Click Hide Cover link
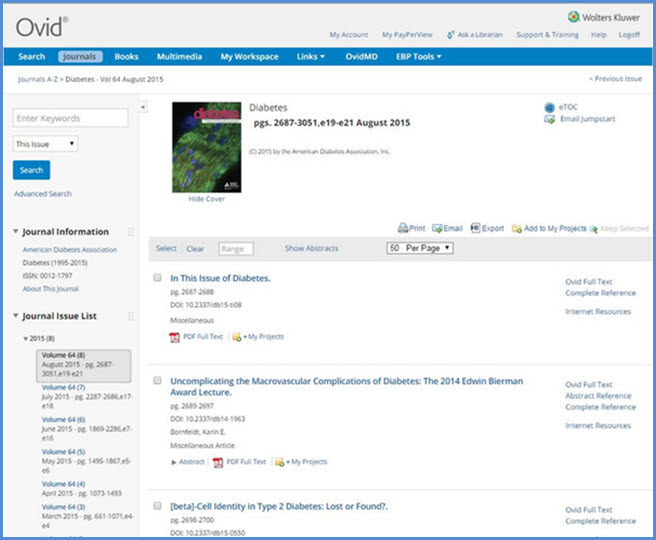Screen dimensions: 656x540 click(206, 199)
